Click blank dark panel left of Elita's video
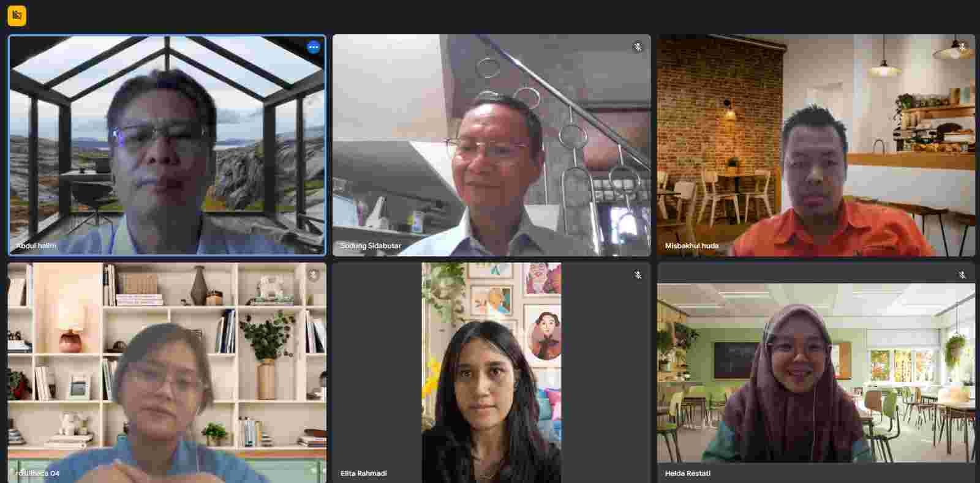The image size is (980, 483). pyautogui.click(x=377, y=367)
